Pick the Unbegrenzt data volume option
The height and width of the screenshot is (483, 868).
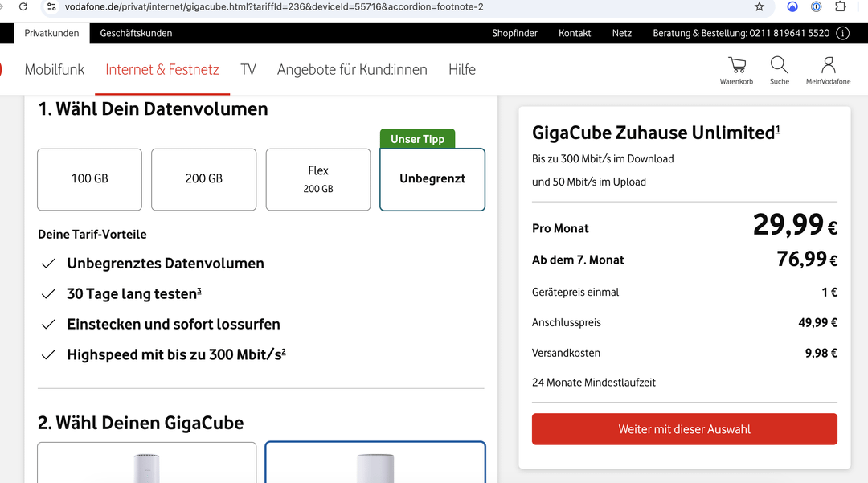point(432,179)
